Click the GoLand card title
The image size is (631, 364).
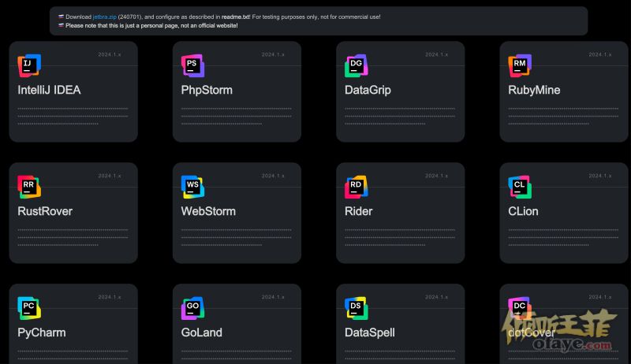(x=201, y=332)
